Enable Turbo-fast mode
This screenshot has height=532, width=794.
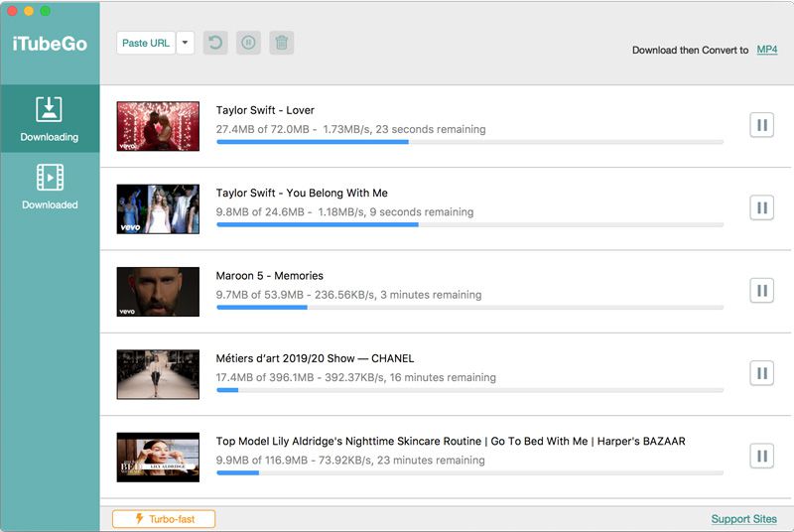164,519
